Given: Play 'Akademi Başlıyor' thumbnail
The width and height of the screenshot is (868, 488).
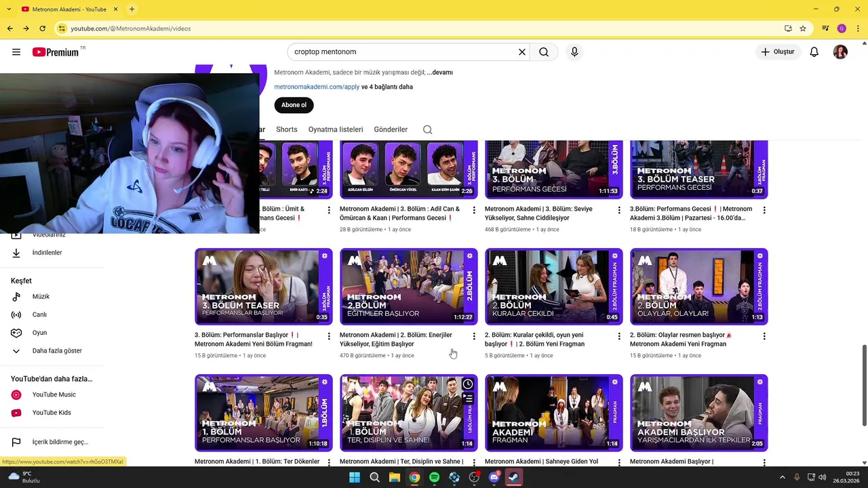Looking at the screenshot, I should click(x=698, y=412).
